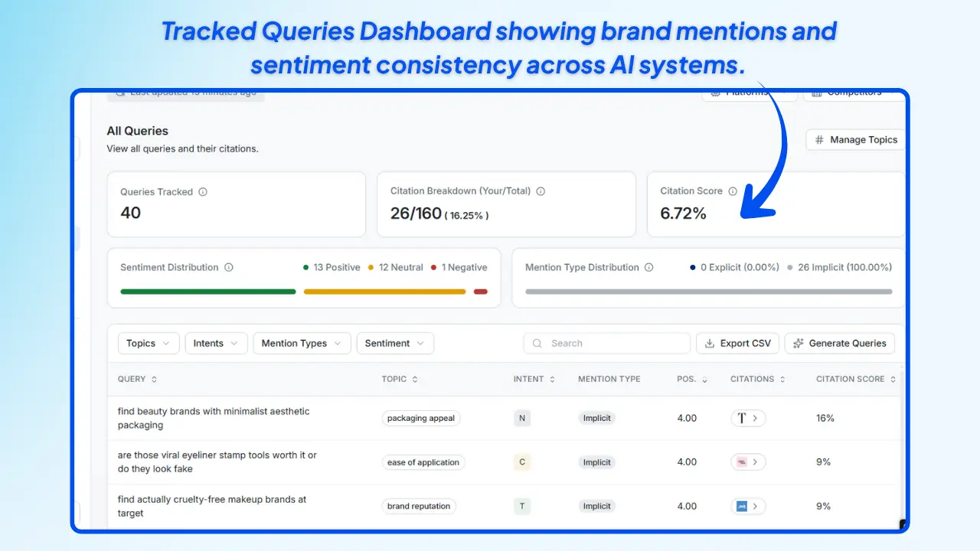This screenshot has height=551, width=980.
Task: Click the Competitors filter pill
Action: point(854,92)
